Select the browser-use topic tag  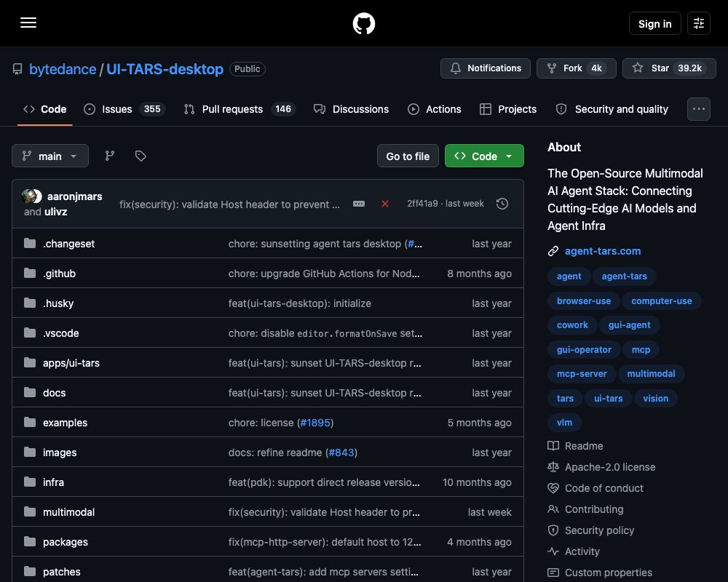[584, 300]
